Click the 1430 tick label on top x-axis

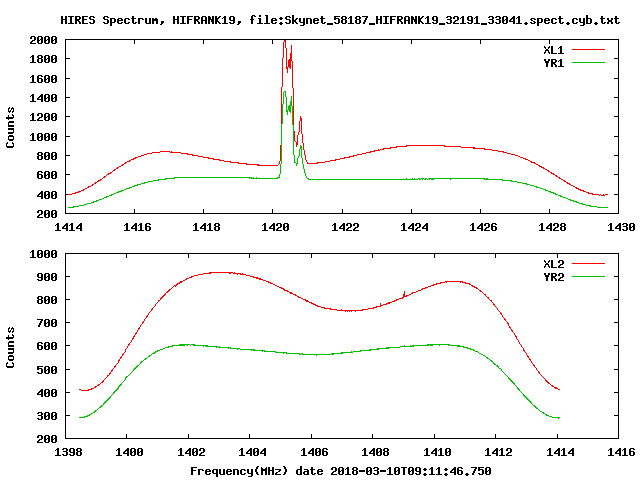621,227
